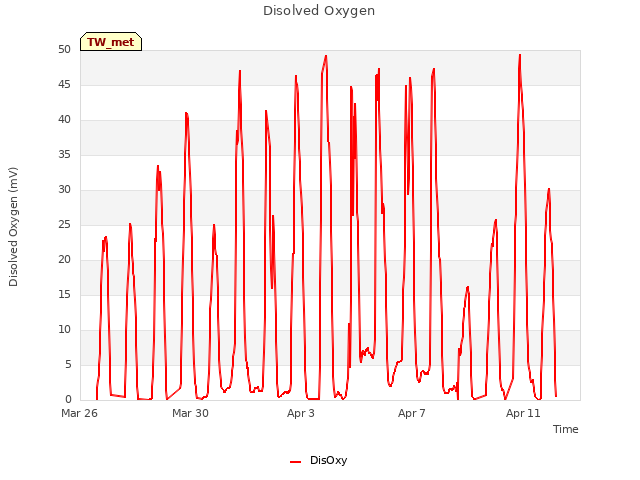
Task: Click the 45 y-axis tick label
Action: 64,84
